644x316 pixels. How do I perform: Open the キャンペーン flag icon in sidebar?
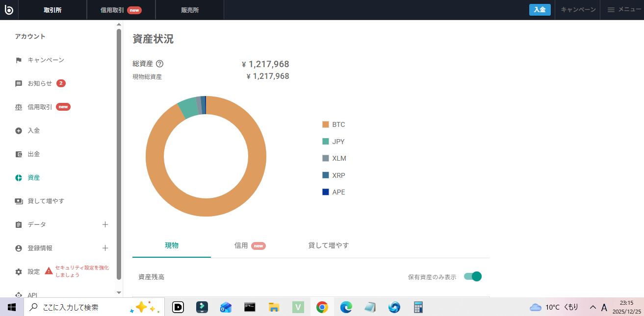coord(19,60)
